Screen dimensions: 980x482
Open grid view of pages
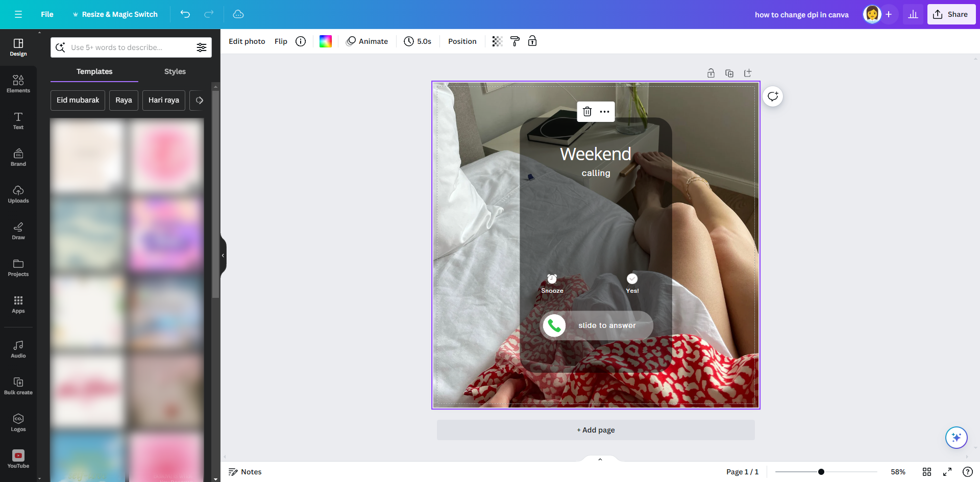(x=927, y=472)
